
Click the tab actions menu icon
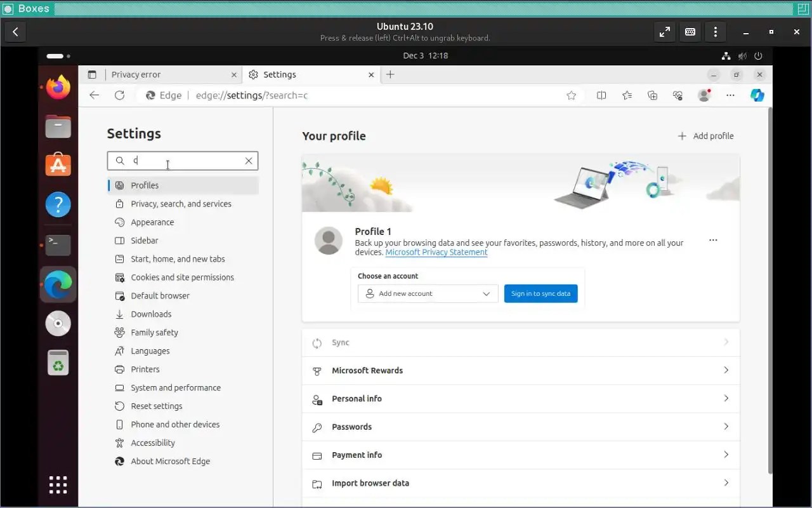92,74
